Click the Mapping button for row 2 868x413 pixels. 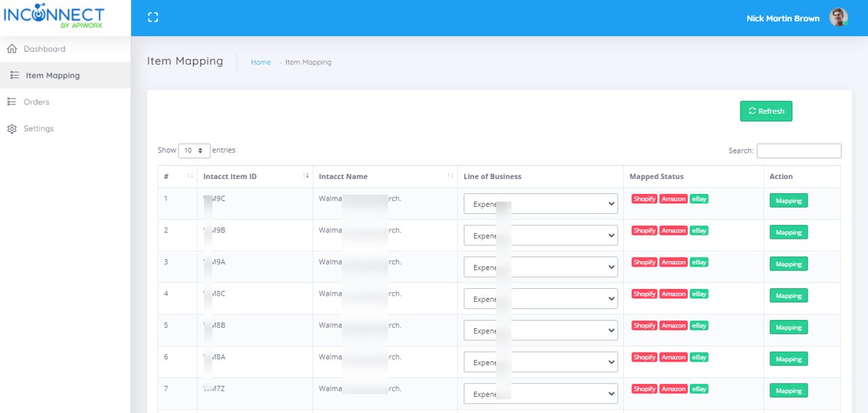[788, 233]
